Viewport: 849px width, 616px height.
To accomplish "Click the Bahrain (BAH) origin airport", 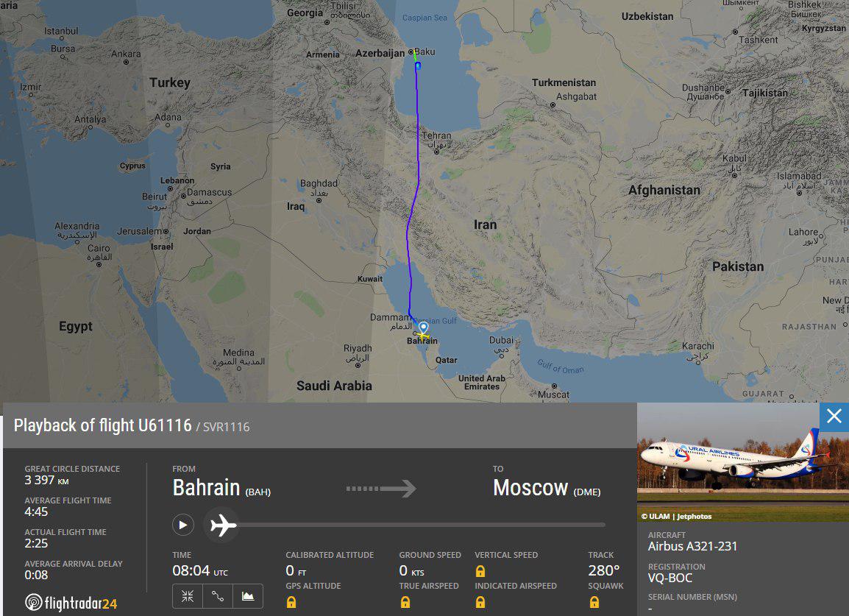I will pos(221,488).
